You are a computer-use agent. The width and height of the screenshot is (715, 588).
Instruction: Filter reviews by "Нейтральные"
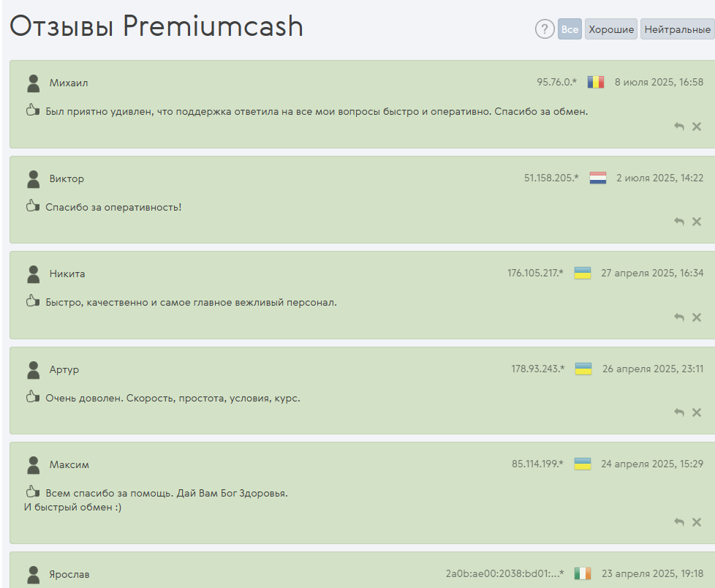click(x=677, y=29)
